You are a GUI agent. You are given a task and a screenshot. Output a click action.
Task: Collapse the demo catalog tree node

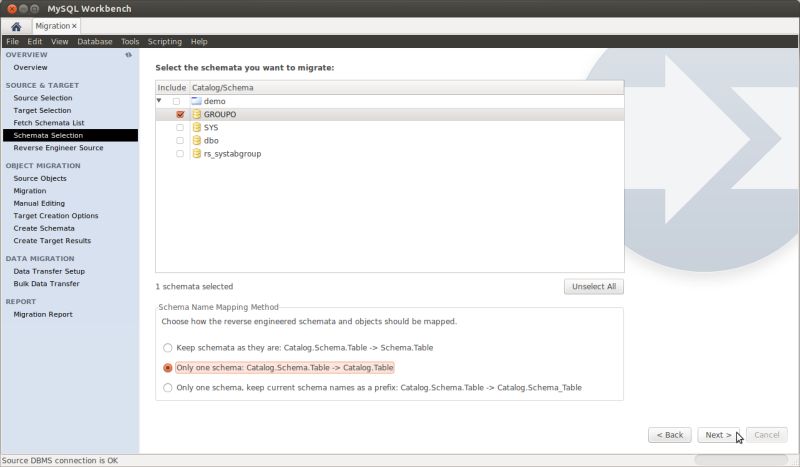click(x=159, y=101)
